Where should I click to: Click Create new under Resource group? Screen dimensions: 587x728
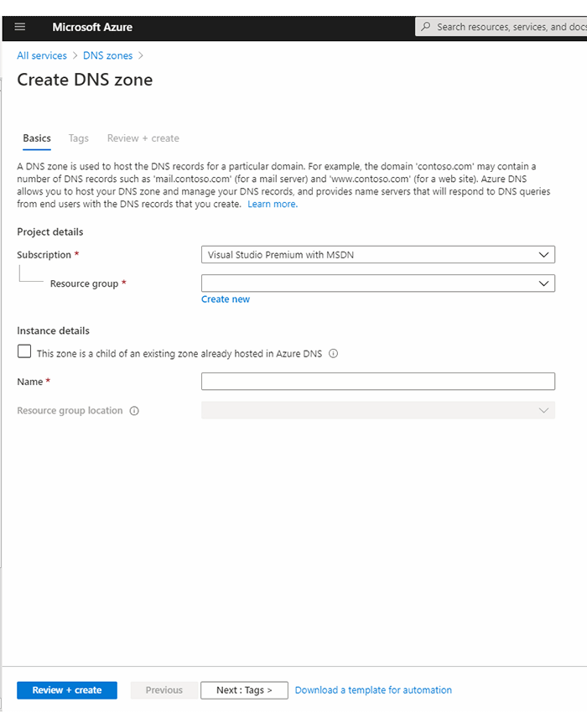[x=225, y=299]
